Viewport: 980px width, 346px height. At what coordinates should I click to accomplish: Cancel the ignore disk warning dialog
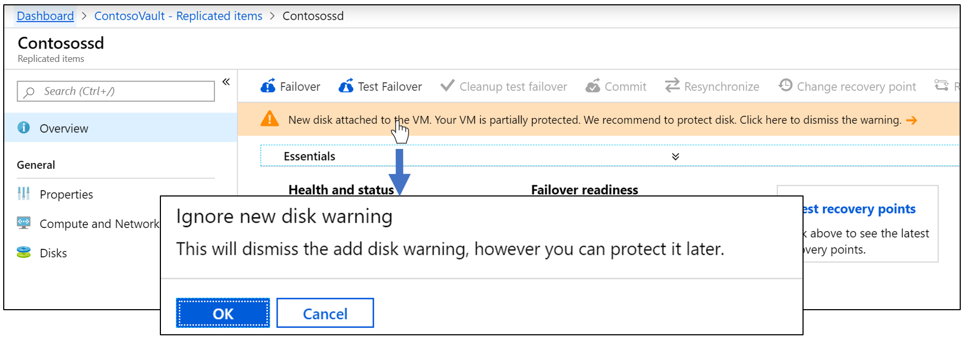(x=325, y=313)
